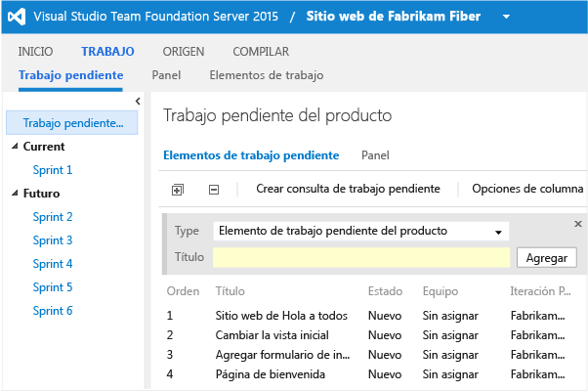Click the Futuro group label
This screenshot has width=588, height=392.
pyautogui.click(x=41, y=193)
